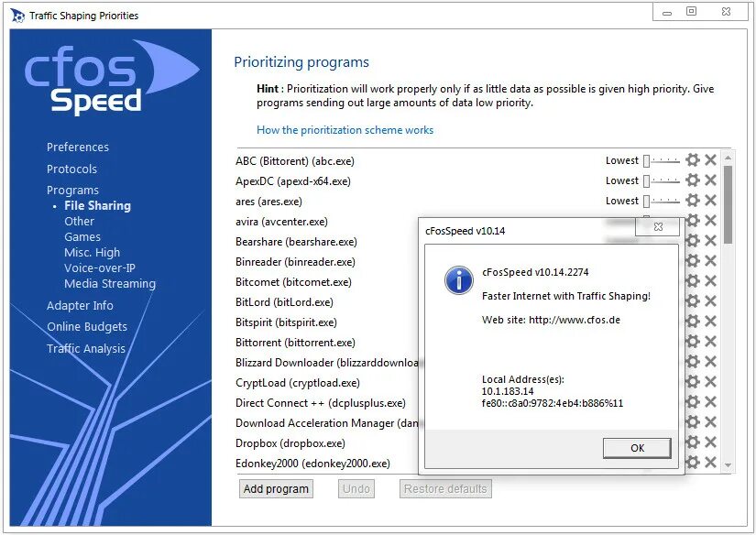Viewport: 756px width, 535px height.
Task: Open gear settings for ApexDC row
Action: [x=693, y=180]
